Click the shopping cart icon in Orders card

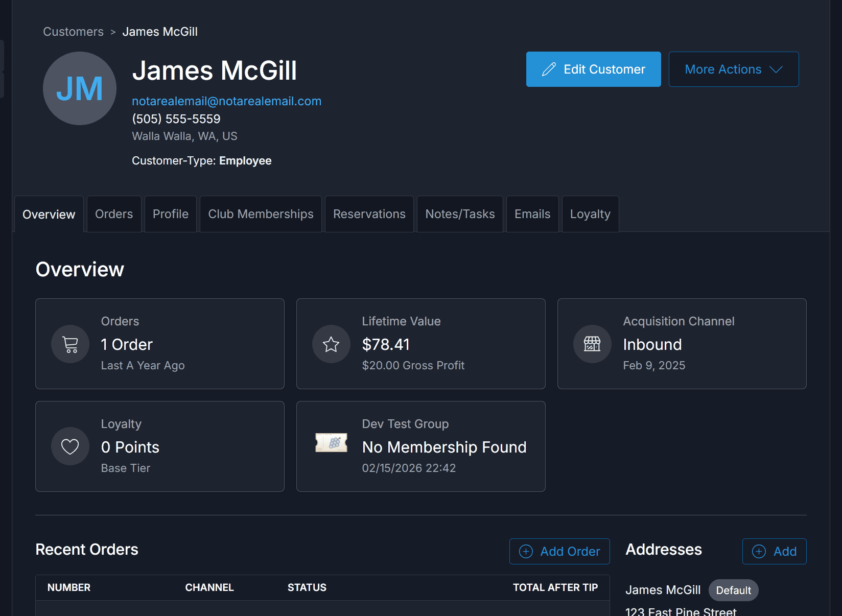tap(71, 344)
